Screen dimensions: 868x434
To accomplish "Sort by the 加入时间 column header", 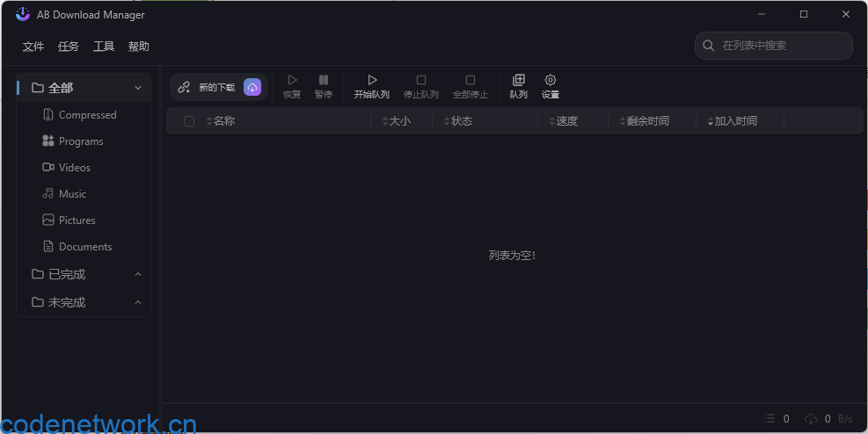I will pos(732,121).
